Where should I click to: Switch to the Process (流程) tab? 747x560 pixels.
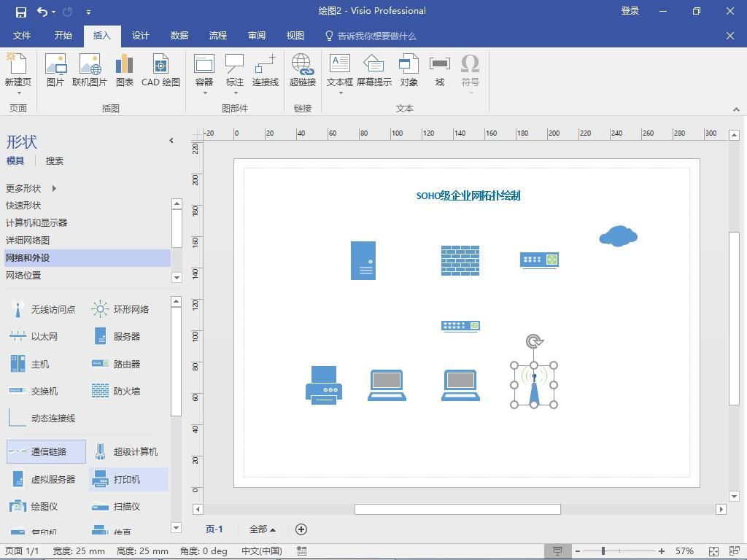[x=217, y=36]
